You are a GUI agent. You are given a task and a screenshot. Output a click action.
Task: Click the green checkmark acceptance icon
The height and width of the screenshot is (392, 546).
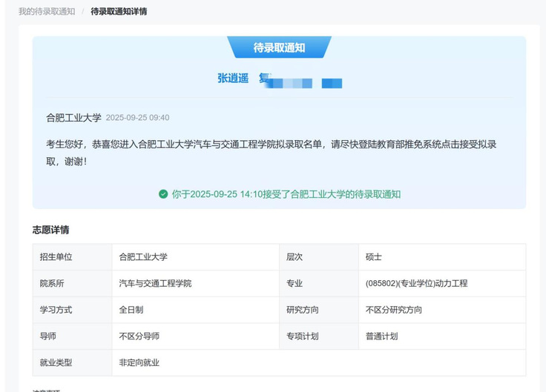[x=163, y=194]
